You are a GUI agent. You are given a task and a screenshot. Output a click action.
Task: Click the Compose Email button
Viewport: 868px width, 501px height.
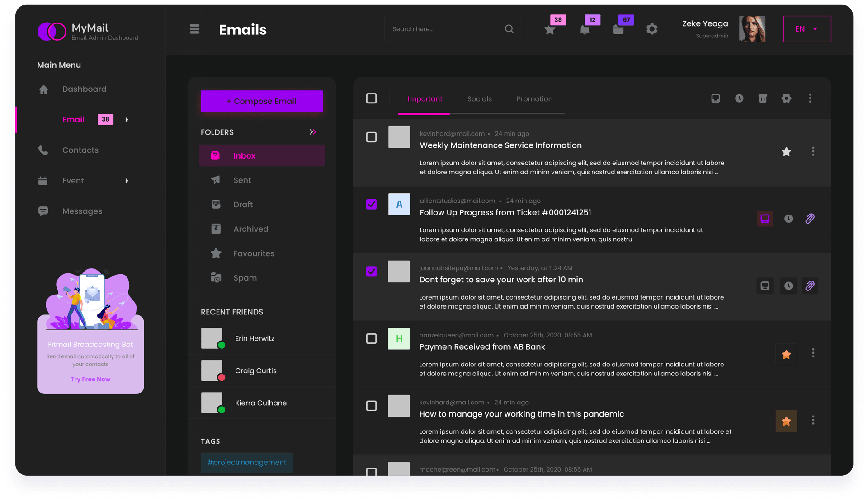coord(261,101)
